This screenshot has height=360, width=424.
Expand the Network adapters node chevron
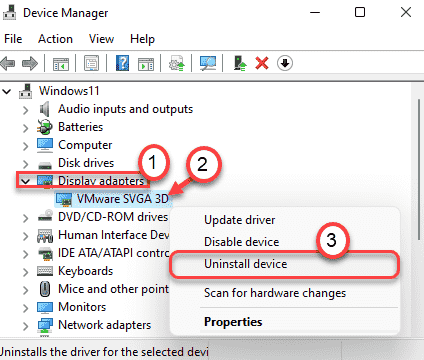[26, 326]
